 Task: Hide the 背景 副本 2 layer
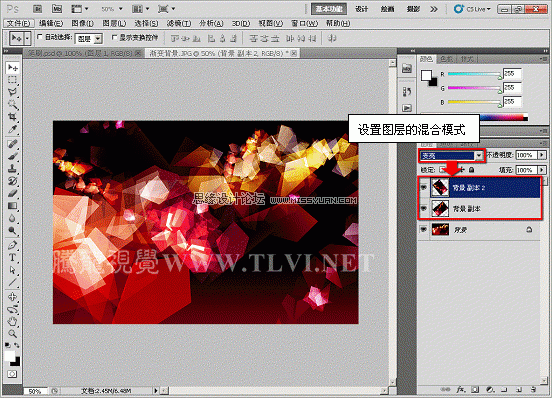coord(424,188)
